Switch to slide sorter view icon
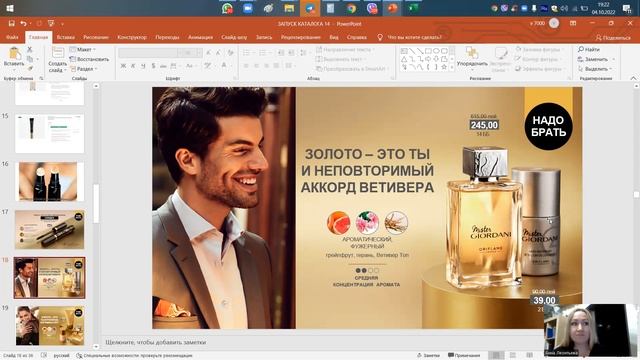640x360 pixels. click(x=513, y=356)
